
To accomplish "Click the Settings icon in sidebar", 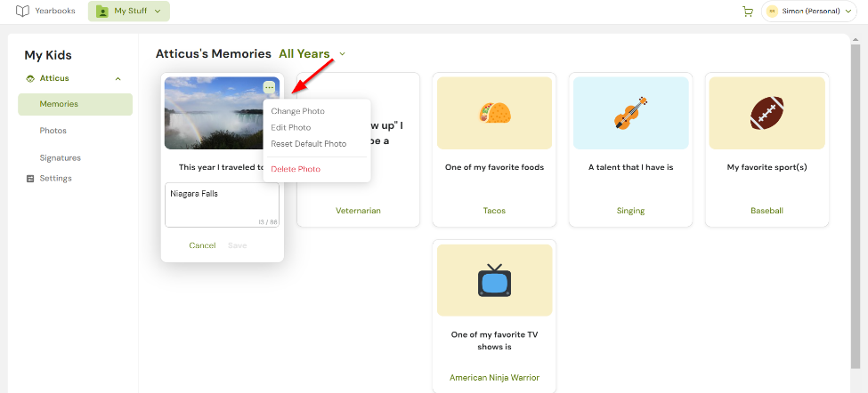I will pos(30,179).
